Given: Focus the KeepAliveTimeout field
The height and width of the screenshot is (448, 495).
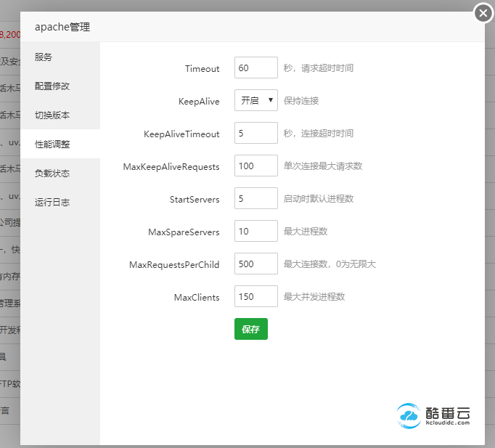Looking at the screenshot, I should point(255,134).
